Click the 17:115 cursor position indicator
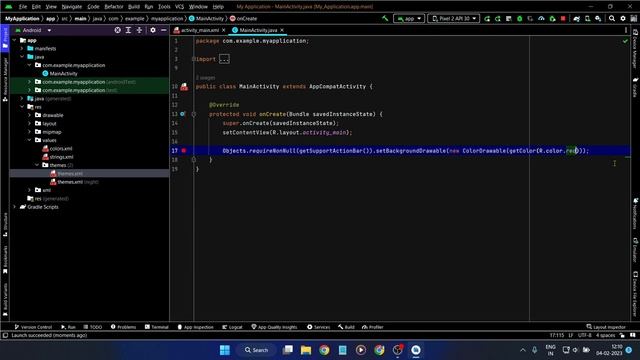The height and width of the screenshot is (360, 640). pos(557,335)
